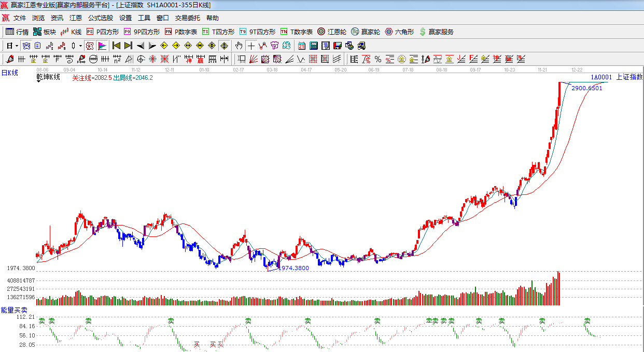
Task: Click the 六角形 hexagon chart button
Action: (x=399, y=32)
